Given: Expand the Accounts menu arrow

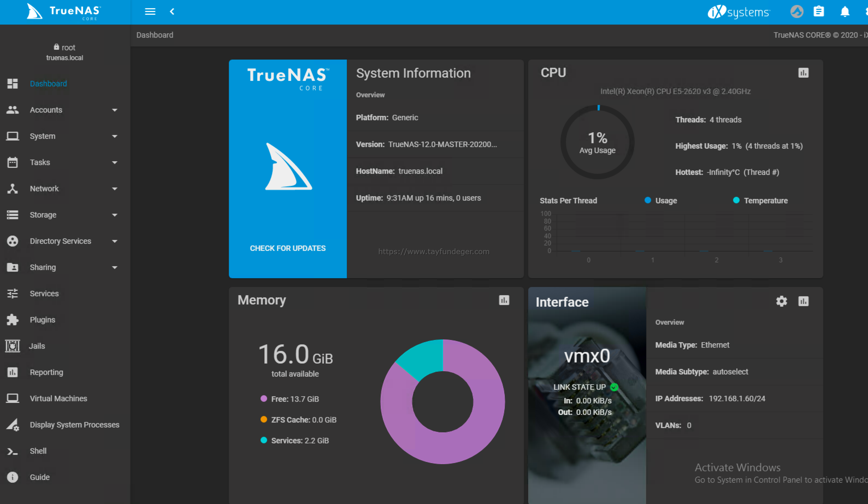Looking at the screenshot, I should point(115,110).
